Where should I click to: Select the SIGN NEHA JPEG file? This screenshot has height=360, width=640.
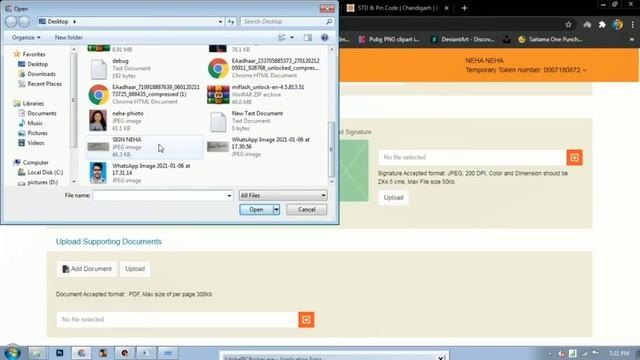[x=144, y=147]
